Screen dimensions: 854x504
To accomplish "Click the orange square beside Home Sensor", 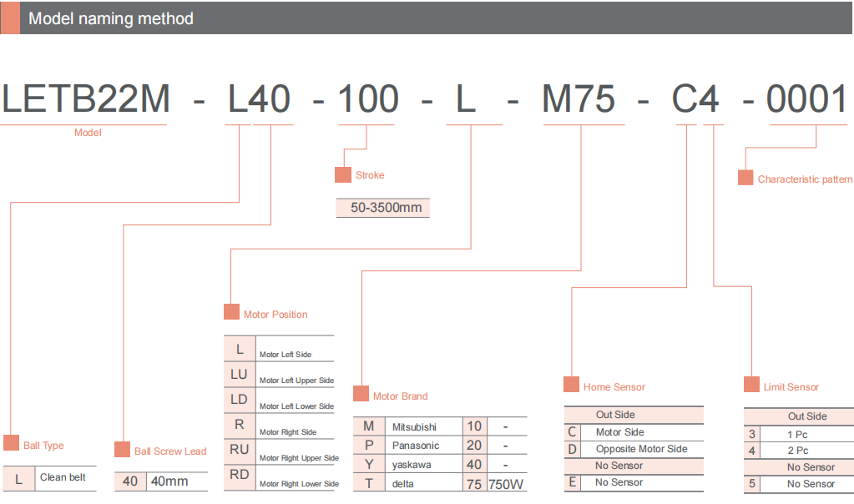I will coord(571,386).
